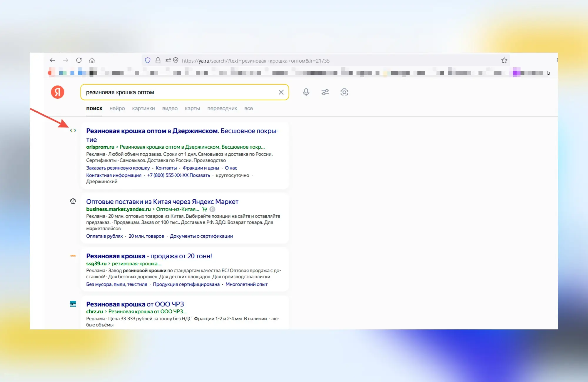Click the Yandex logo

58,92
